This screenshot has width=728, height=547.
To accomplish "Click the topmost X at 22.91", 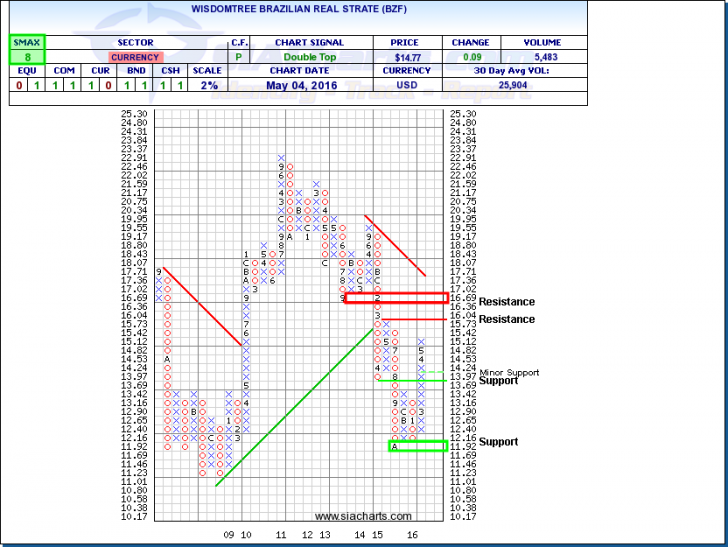I will tap(282, 158).
